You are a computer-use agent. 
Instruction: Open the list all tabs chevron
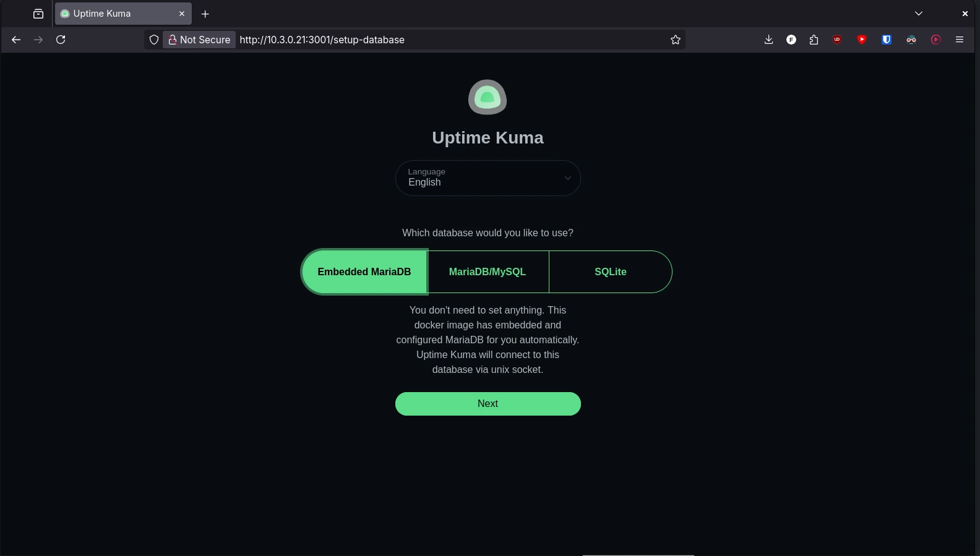point(919,14)
